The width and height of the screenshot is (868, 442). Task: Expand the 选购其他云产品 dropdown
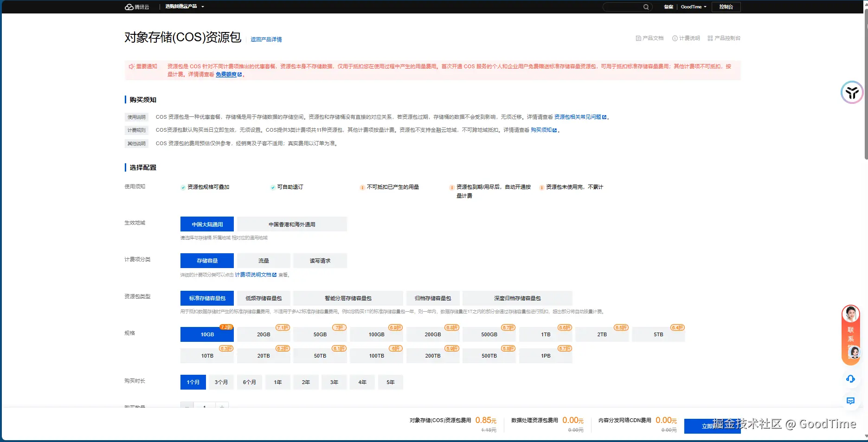[x=185, y=6]
